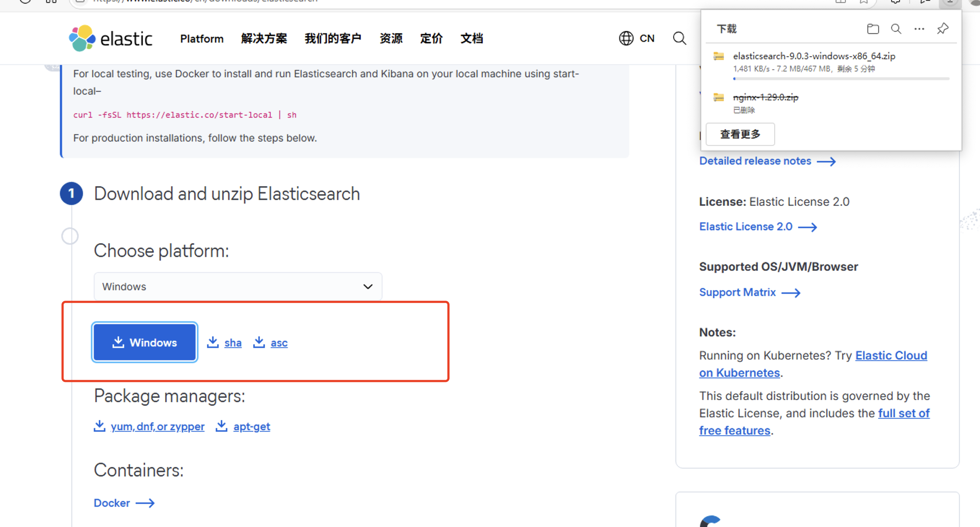980x527 pixels.
Task: Open the site search magnifier
Action: click(679, 38)
